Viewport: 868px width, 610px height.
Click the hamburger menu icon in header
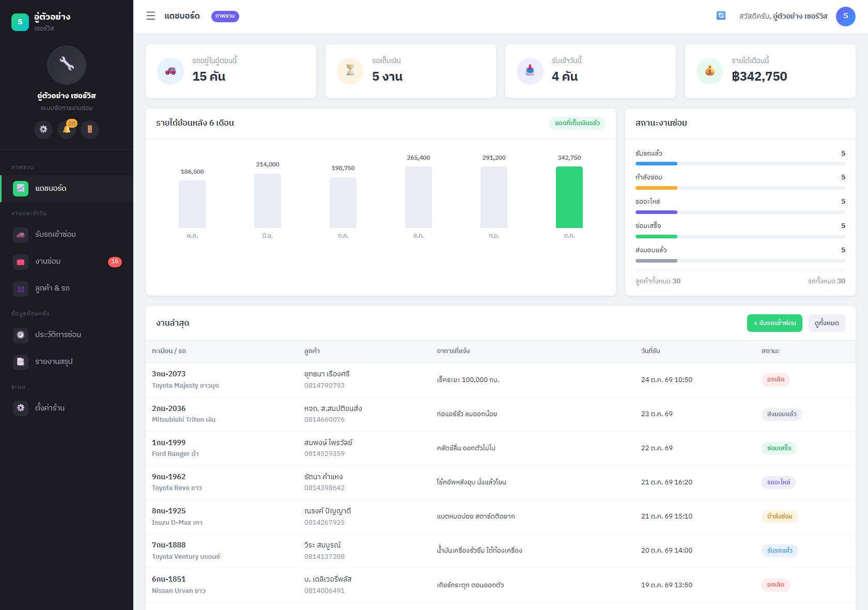[151, 16]
